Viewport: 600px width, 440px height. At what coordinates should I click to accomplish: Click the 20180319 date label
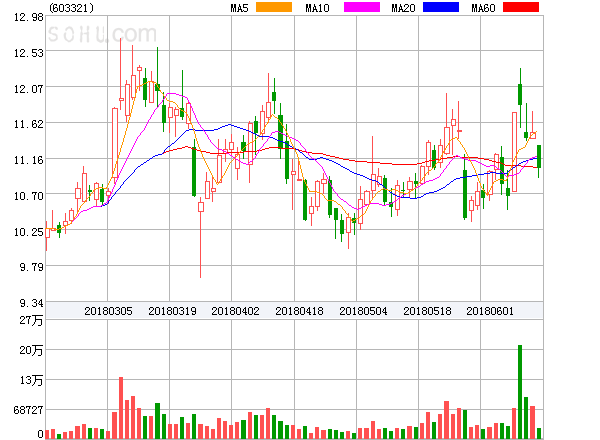pyautogui.click(x=172, y=311)
